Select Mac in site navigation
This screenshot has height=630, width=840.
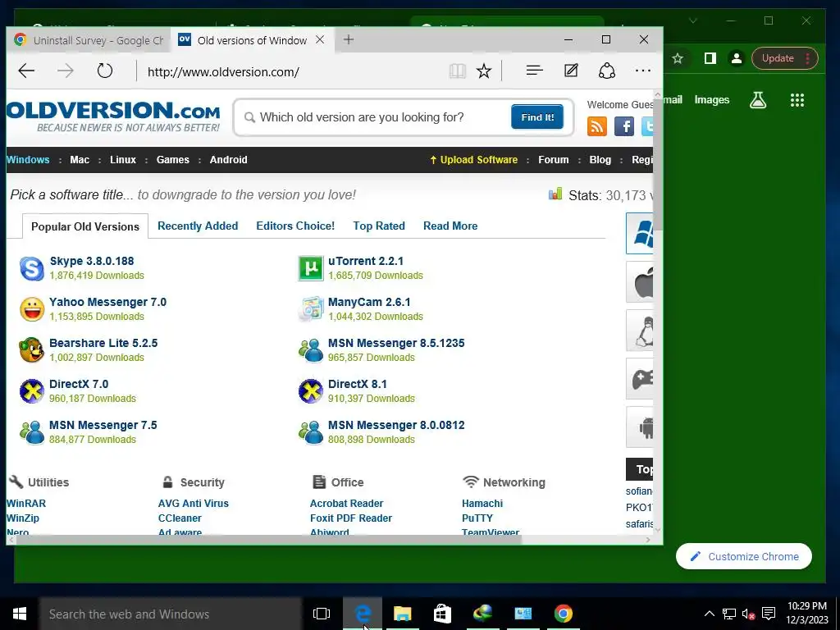[80, 160]
